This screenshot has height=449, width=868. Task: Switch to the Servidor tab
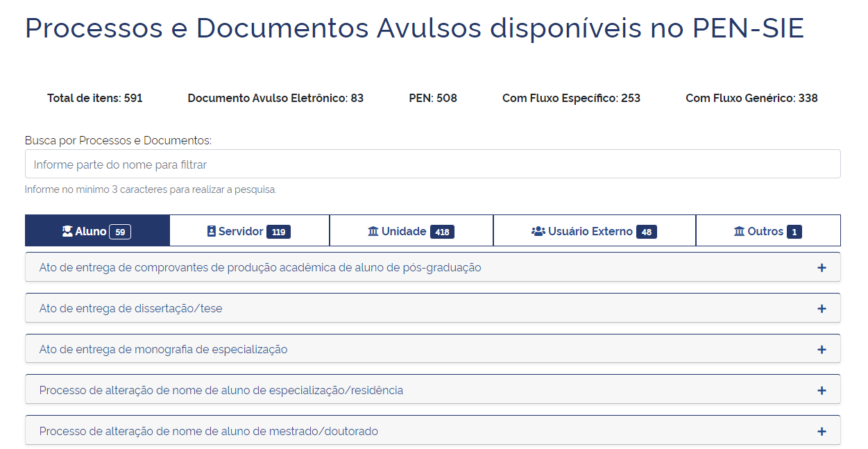241,232
